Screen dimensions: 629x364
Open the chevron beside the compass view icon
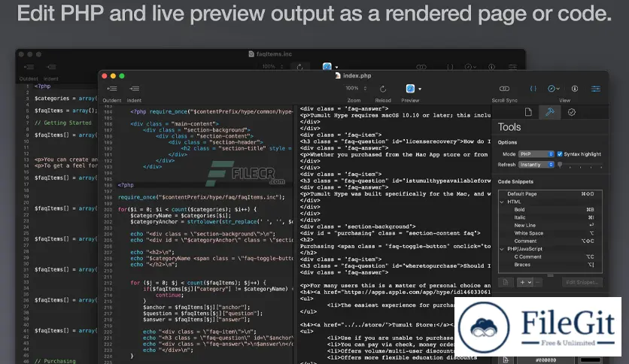click(558, 89)
